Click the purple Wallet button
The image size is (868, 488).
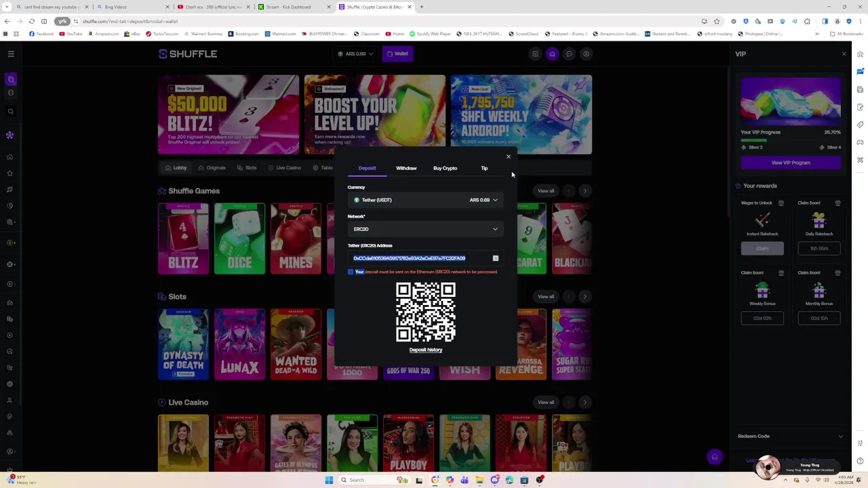[397, 54]
